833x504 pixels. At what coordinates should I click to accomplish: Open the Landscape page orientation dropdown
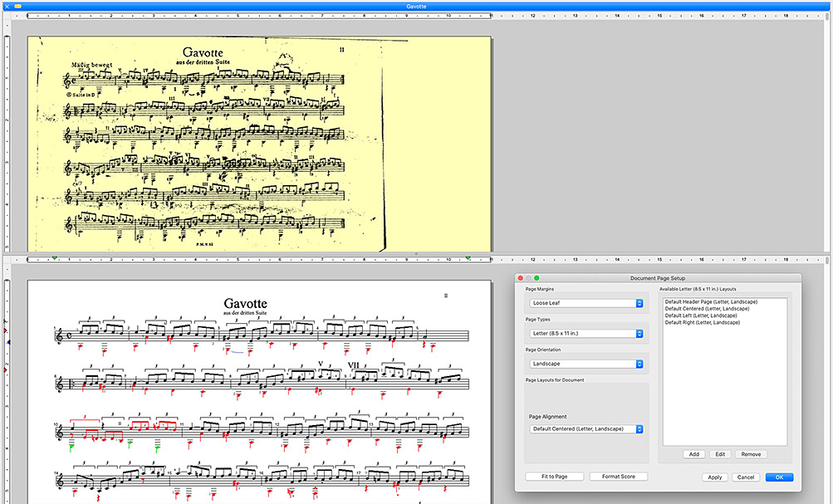[586, 364]
